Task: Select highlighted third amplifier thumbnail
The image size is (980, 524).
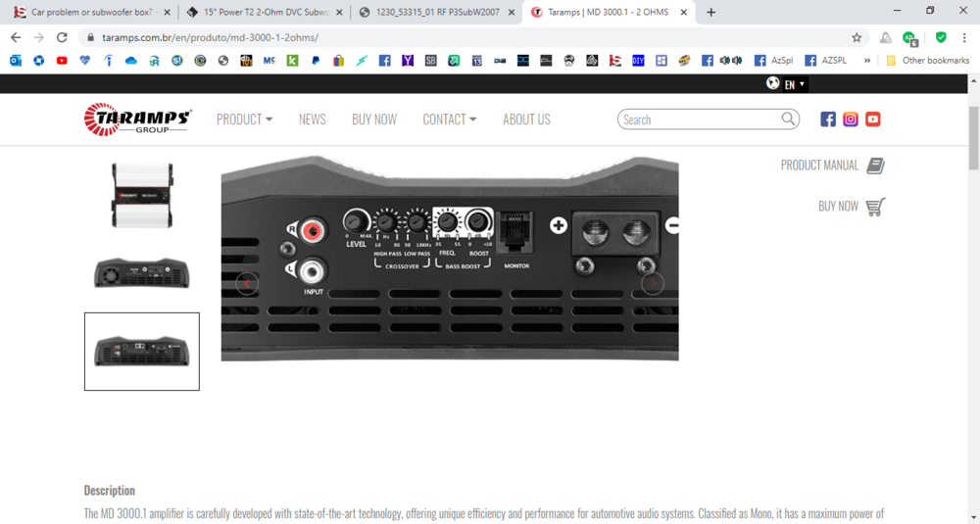Action: click(142, 352)
